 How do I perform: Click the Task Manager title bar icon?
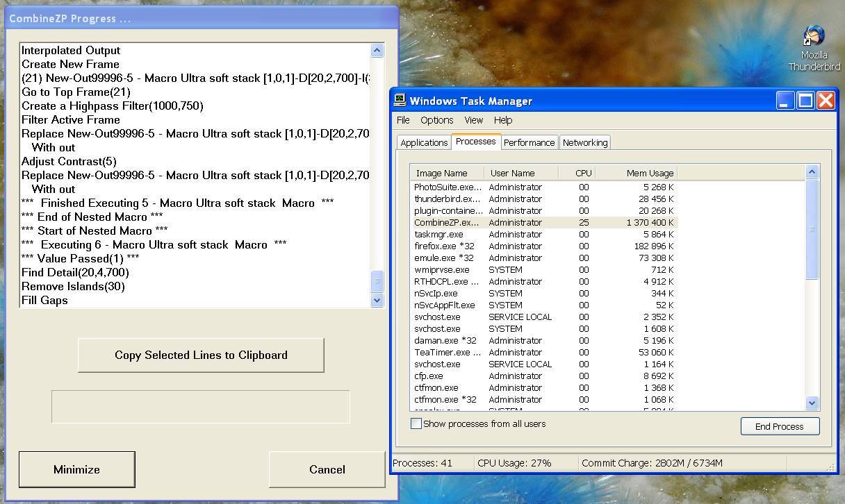(400, 100)
